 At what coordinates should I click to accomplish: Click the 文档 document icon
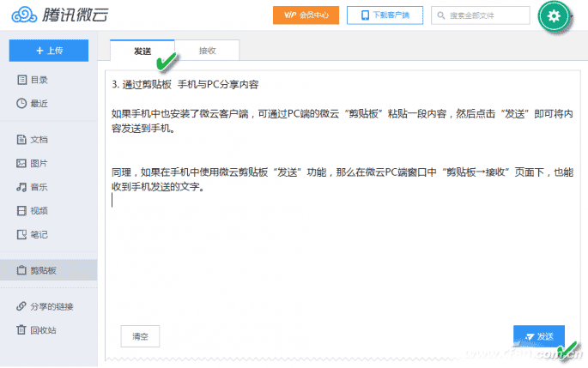[x=21, y=140]
